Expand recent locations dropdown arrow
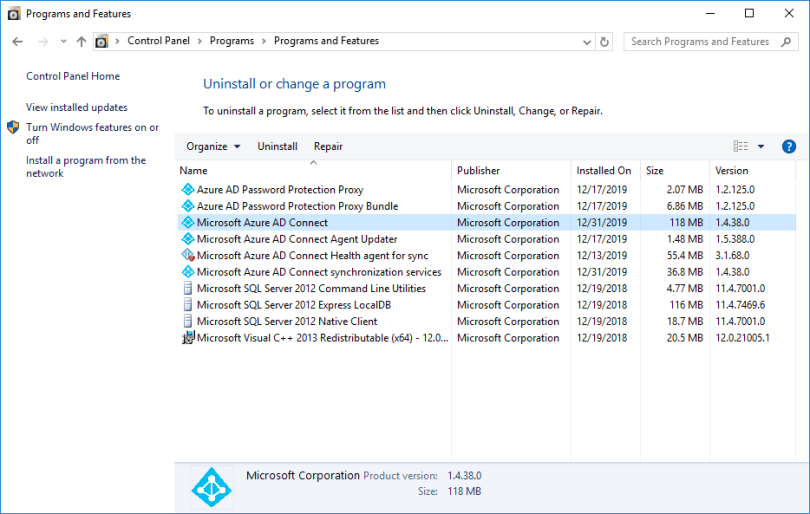 coord(64,42)
